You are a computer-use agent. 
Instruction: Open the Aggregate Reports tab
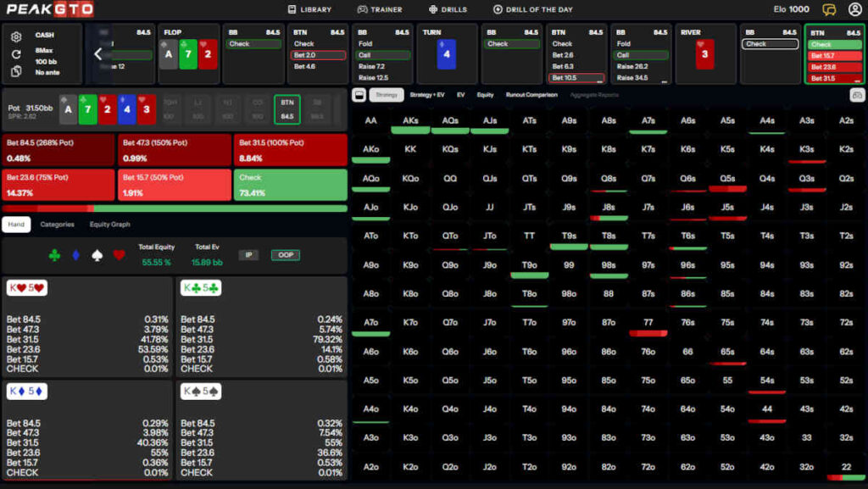pos(594,95)
